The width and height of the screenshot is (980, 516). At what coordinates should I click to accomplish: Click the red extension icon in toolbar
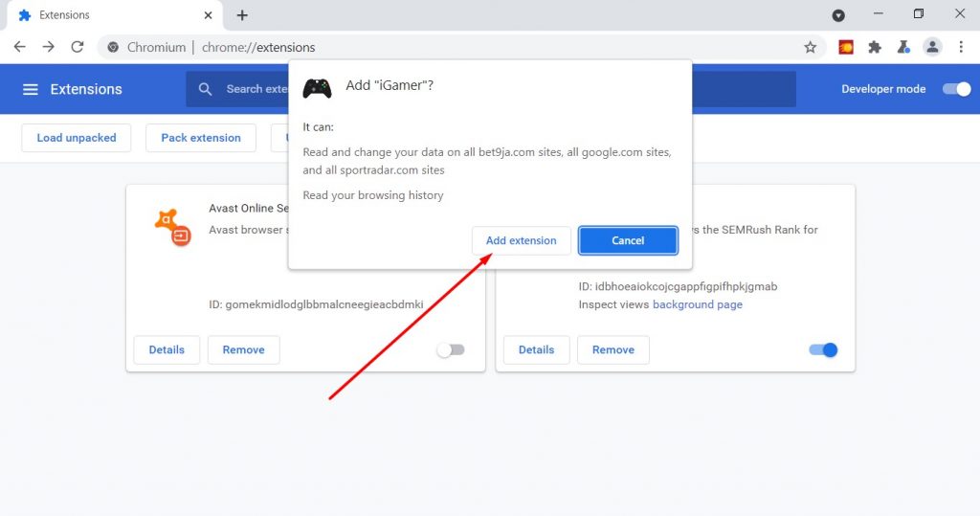coord(846,47)
